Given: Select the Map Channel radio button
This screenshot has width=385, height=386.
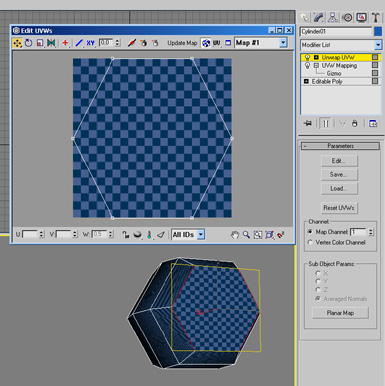Looking at the screenshot, I should tap(310, 232).
